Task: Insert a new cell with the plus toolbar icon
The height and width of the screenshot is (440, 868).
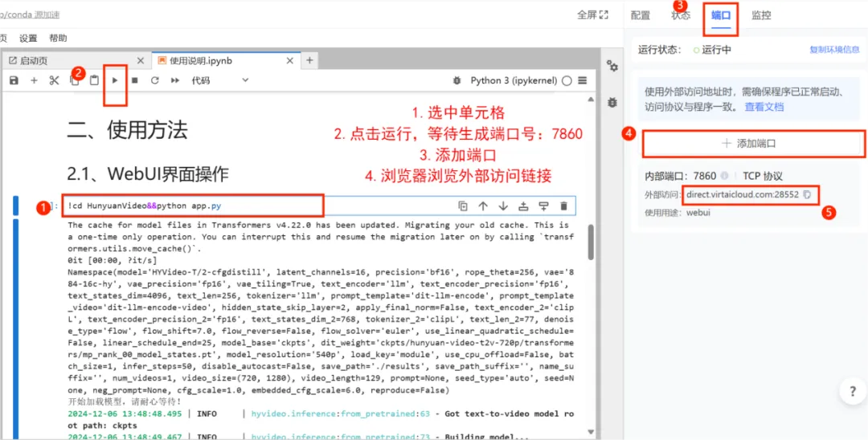Action: 34,81
